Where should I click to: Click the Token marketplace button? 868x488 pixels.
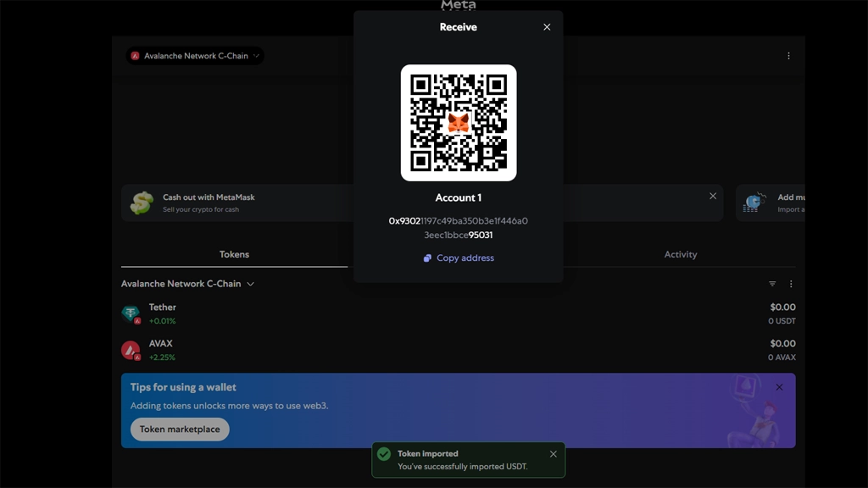pyautogui.click(x=180, y=430)
